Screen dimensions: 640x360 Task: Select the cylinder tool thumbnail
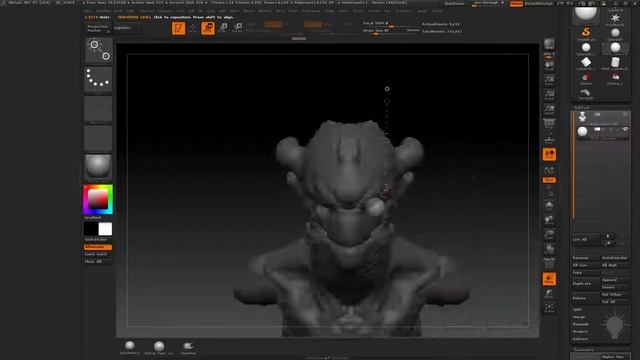click(615, 63)
